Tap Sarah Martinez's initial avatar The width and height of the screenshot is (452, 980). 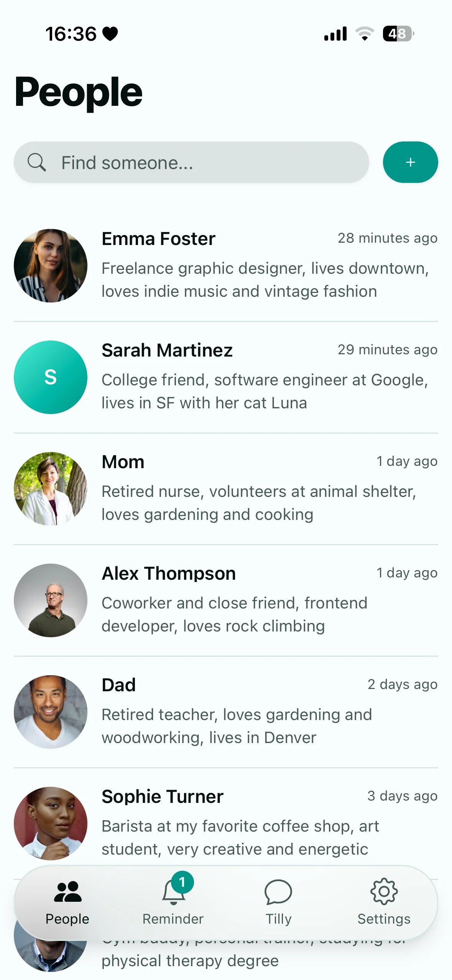pyautogui.click(x=50, y=377)
